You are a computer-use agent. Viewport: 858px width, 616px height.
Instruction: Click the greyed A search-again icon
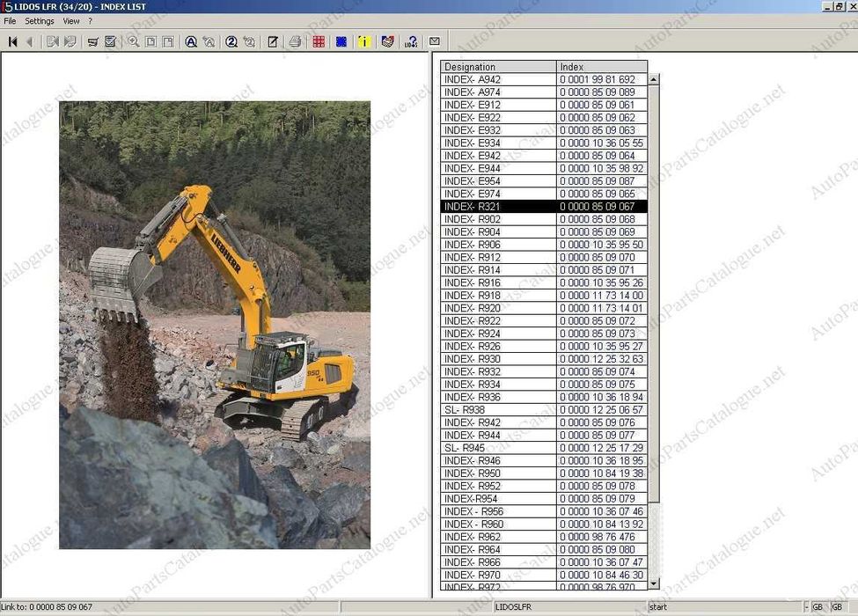coord(209,41)
